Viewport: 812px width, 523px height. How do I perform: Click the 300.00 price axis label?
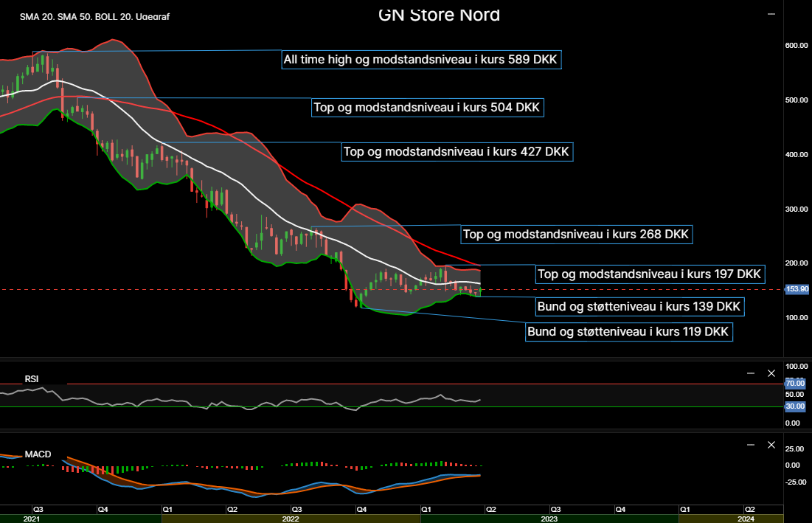[x=797, y=209]
